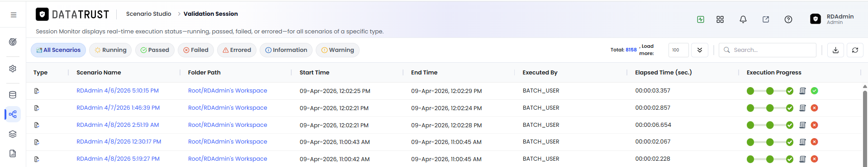
Task: View log icon for 12:30:17 PM scenario
Action: (x=802, y=142)
